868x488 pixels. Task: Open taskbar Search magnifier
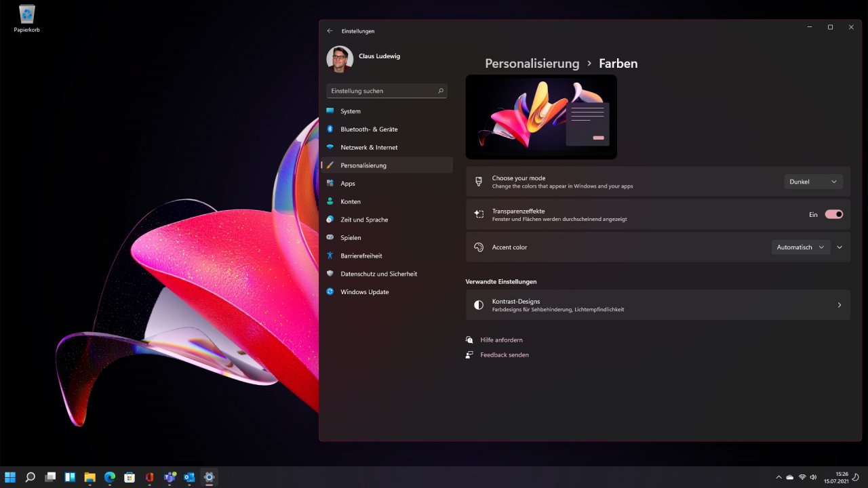pyautogui.click(x=30, y=477)
